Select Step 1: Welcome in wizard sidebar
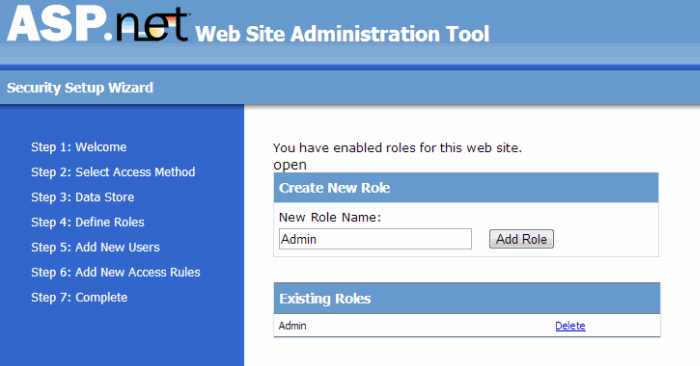 click(79, 147)
